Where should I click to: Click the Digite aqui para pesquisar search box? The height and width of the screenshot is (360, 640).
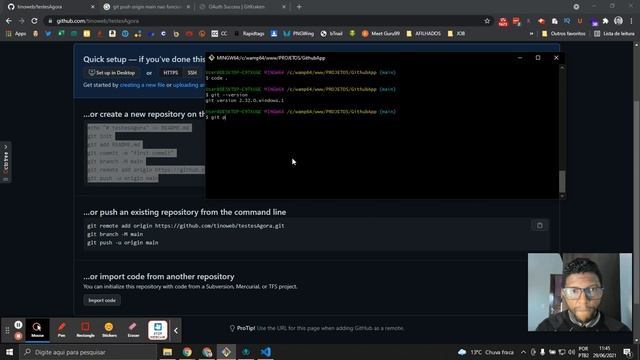[x=88, y=352]
